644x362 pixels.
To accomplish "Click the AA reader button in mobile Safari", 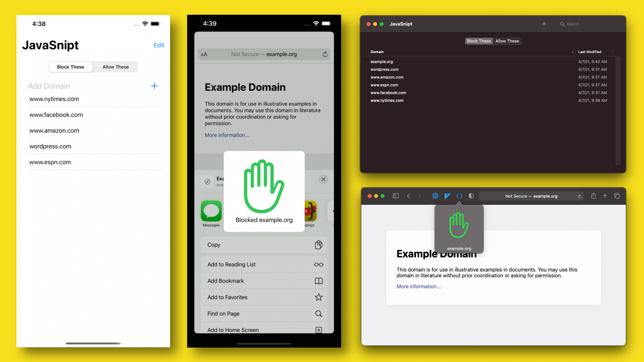I will (x=205, y=54).
